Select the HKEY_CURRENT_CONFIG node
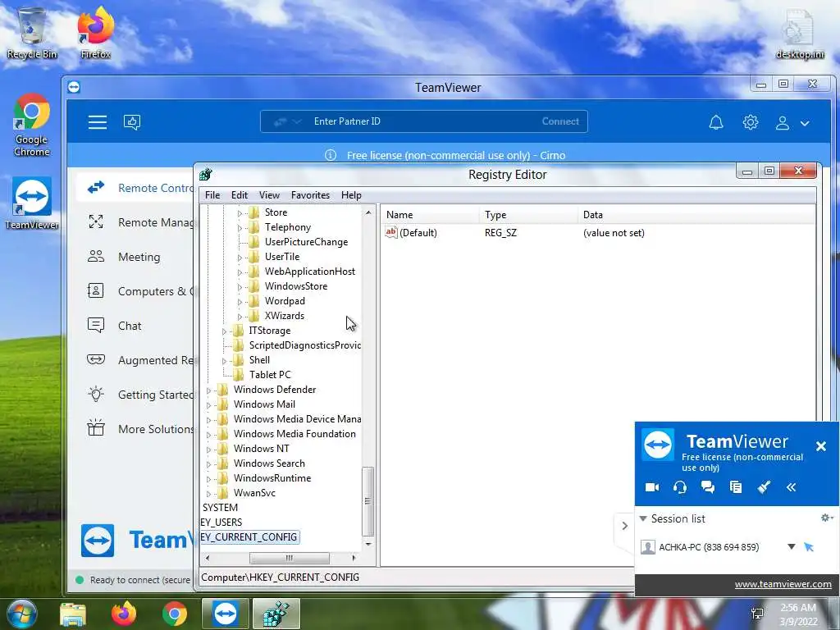Image resolution: width=840 pixels, height=630 pixels. pos(249,536)
